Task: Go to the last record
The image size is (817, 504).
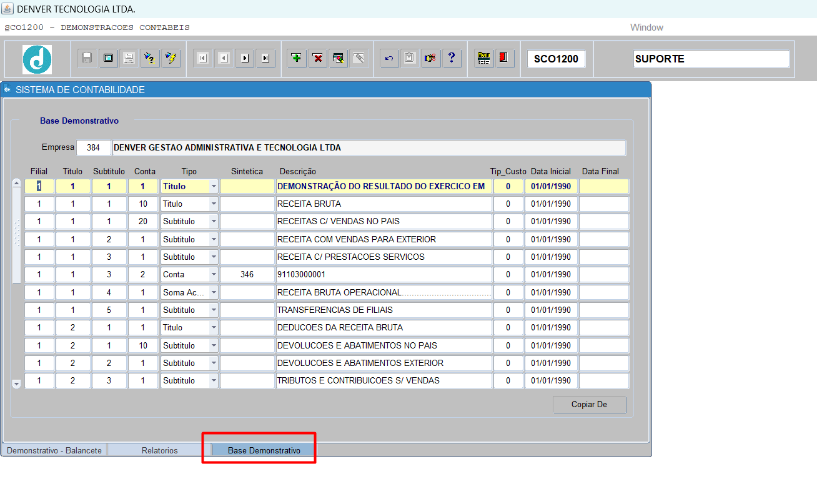Action: tap(266, 58)
